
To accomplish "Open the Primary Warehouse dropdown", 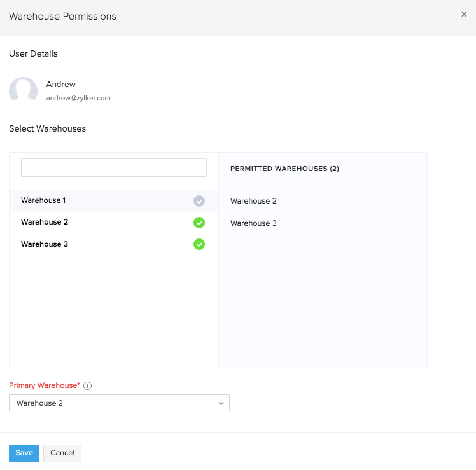I will click(x=119, y=403).
